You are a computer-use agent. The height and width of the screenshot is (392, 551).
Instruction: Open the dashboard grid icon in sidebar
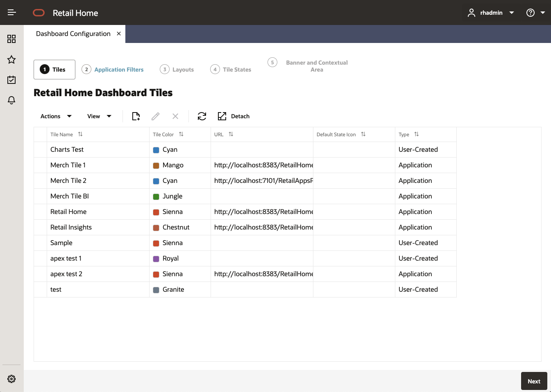tap(11, 39)
